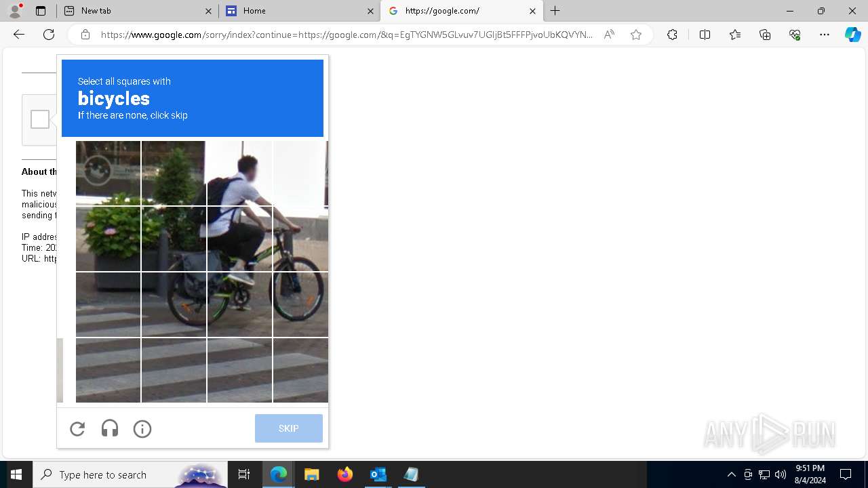Open the profile avatar menu
The height and width of the screenshot is (488, 868).
click(x=15, y=10)
